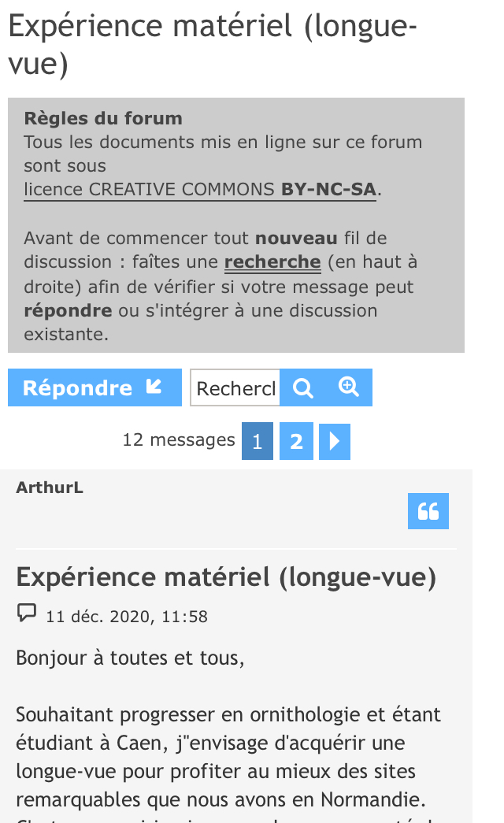Follow the bold "recherche" link in the rules
Image resolution: width=504 pixels, height=823 pixels.
272,261
